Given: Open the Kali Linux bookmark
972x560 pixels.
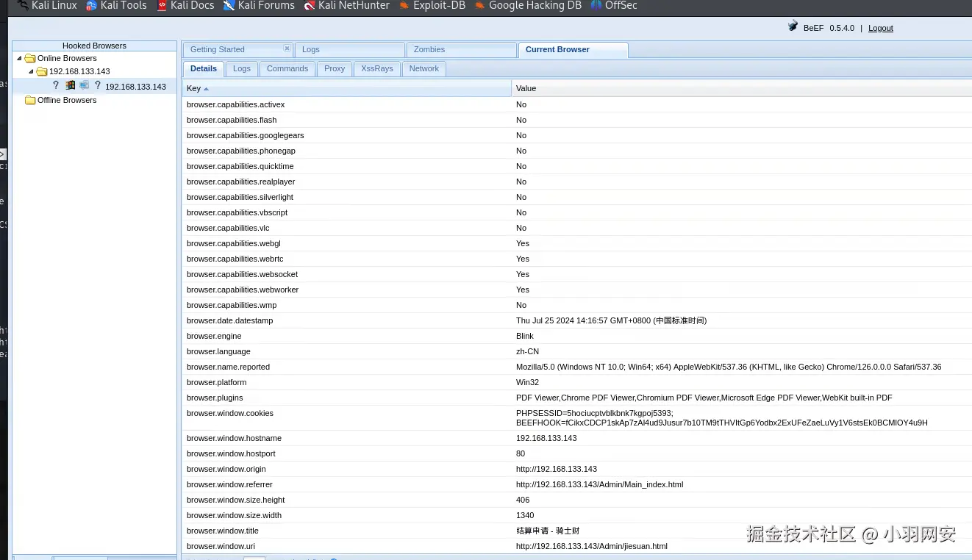Looking at the screenshot, I should tap(47, 5).
